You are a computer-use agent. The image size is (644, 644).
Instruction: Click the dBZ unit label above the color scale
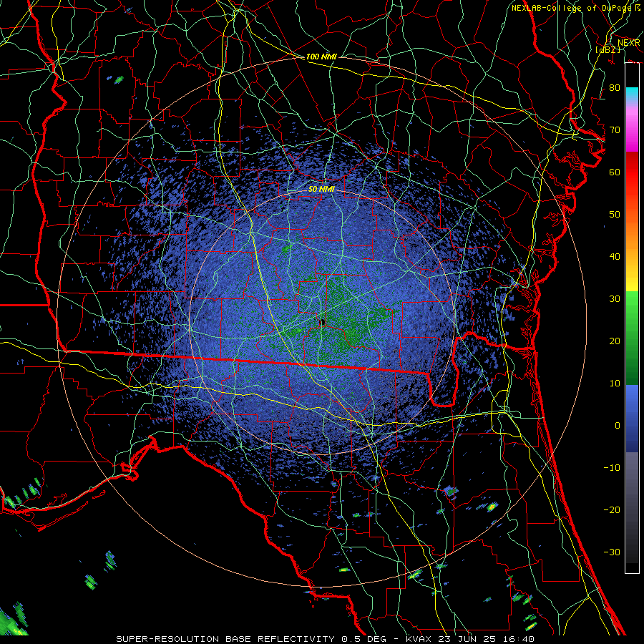click(x=608, y=50)
